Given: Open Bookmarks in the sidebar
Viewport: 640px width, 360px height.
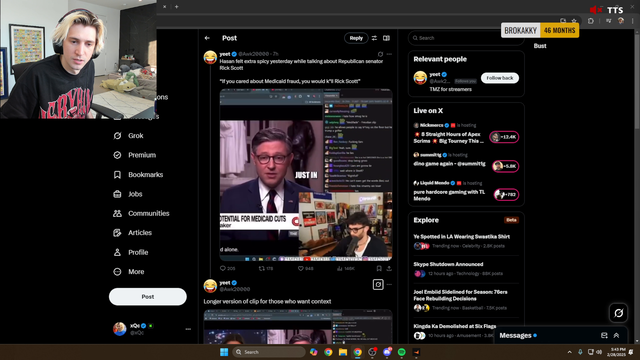Looking at the screenshot, I should pyautogui.click(x=138, y=175).
